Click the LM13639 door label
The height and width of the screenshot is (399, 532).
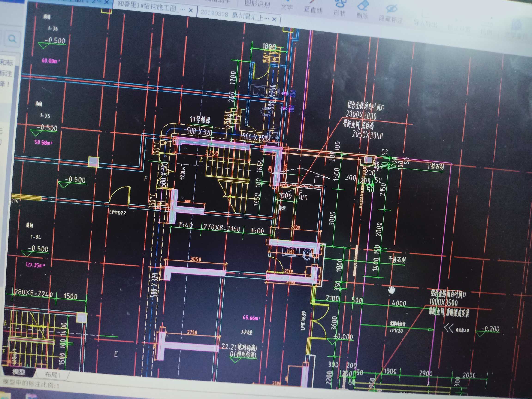coord(303,320)
